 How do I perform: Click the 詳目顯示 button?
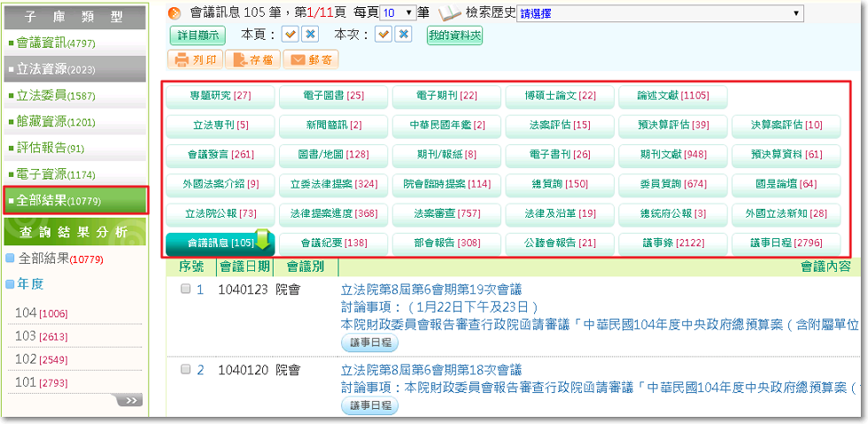198,35
